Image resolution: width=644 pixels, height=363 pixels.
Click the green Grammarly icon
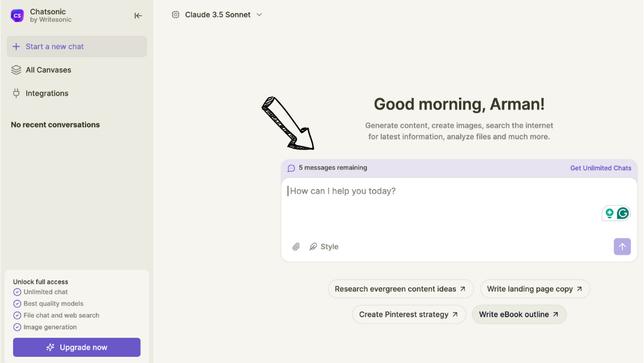pyautogui.click(x=623, y=213)
